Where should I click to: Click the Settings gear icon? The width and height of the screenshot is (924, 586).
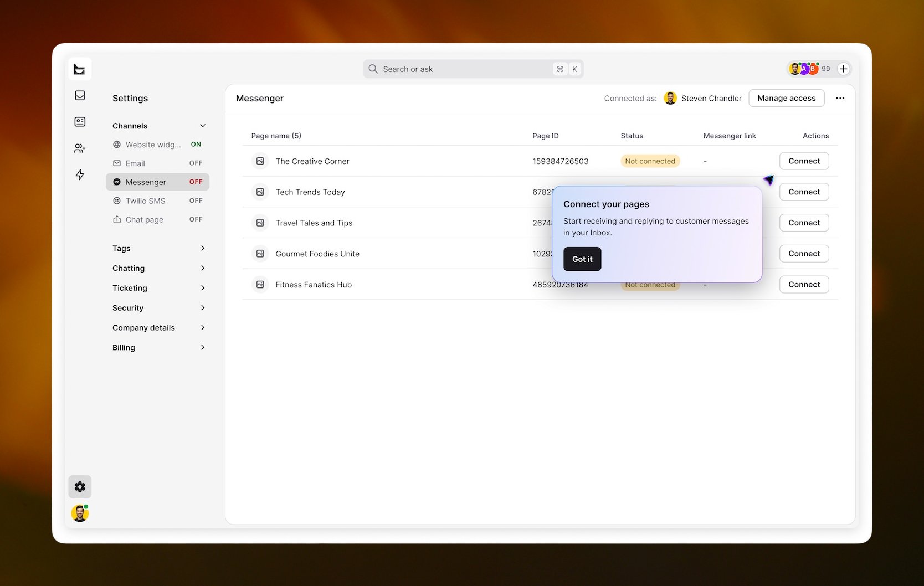tap(80, 487)
